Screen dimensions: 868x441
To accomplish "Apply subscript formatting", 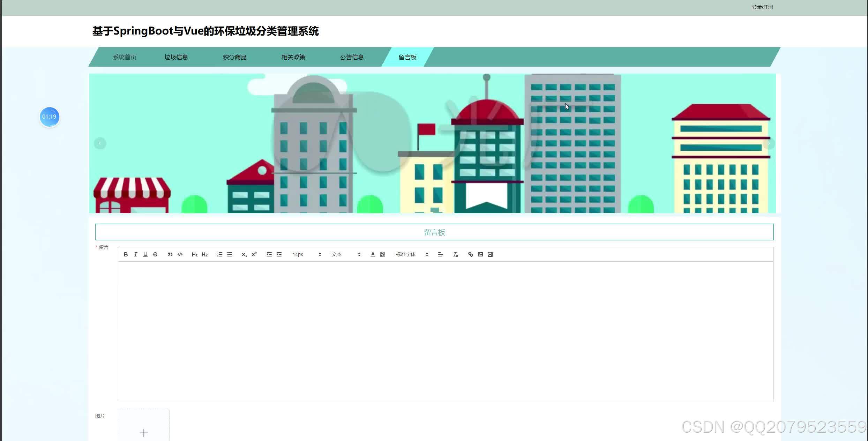I will pos(244,254).
